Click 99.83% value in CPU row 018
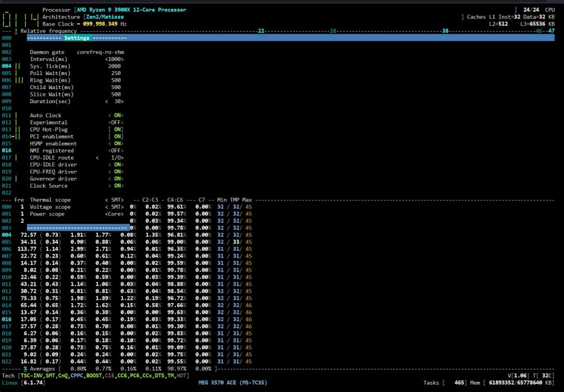564x392 pixels. coord(177,334)
